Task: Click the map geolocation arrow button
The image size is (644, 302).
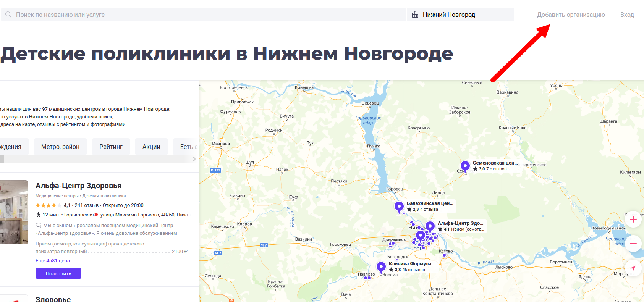Action: (x=633, y=268)
